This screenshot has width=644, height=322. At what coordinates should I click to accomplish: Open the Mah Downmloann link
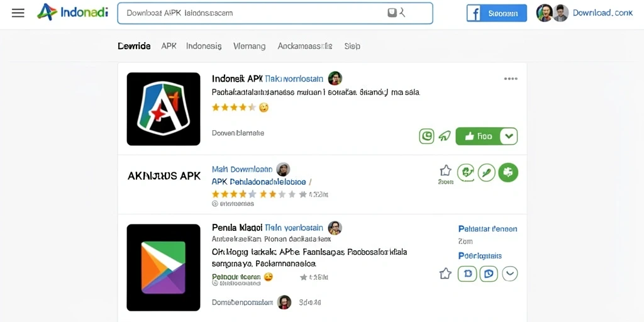[242, 169]
